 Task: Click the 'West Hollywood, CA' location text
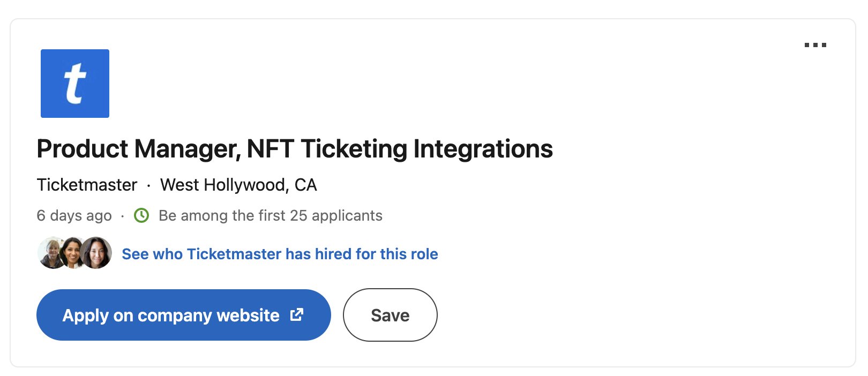point(238,185)
